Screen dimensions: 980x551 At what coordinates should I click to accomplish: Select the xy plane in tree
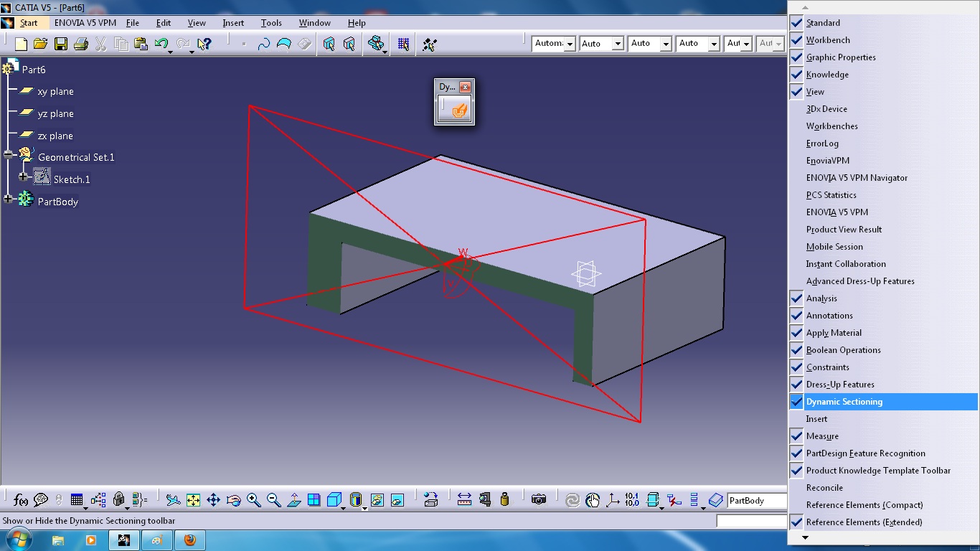click(55, 92)
